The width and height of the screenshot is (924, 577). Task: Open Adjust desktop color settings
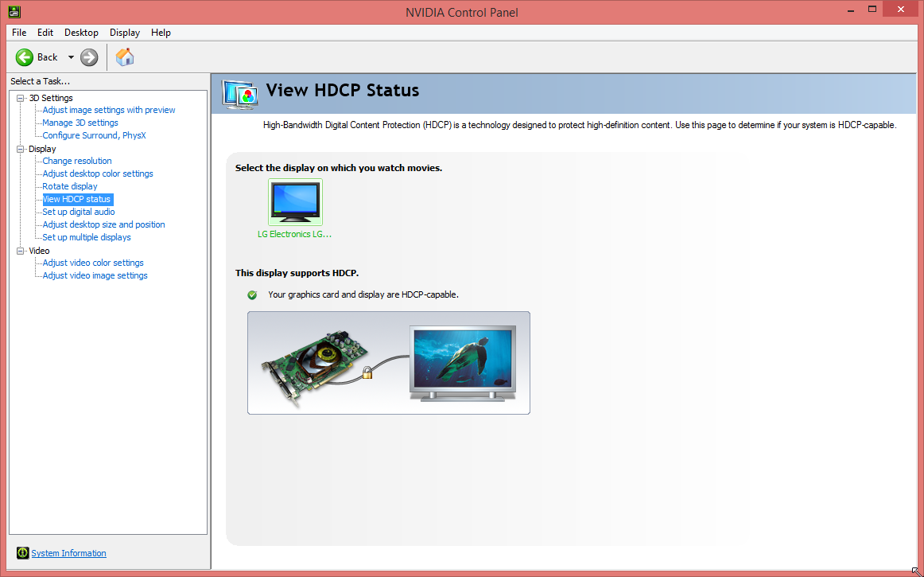[97, 173]
